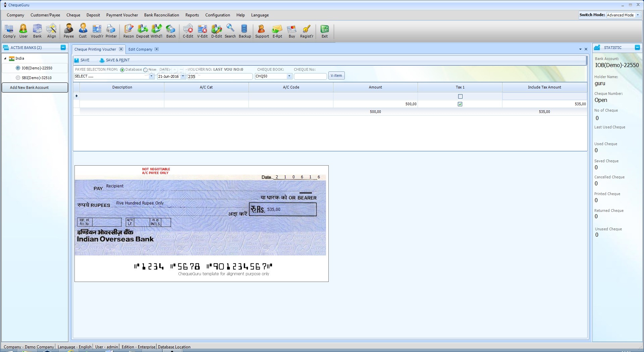Click the Printer toolbar icon
This screenshot has height=352, width=644.
tap(111, 31)
